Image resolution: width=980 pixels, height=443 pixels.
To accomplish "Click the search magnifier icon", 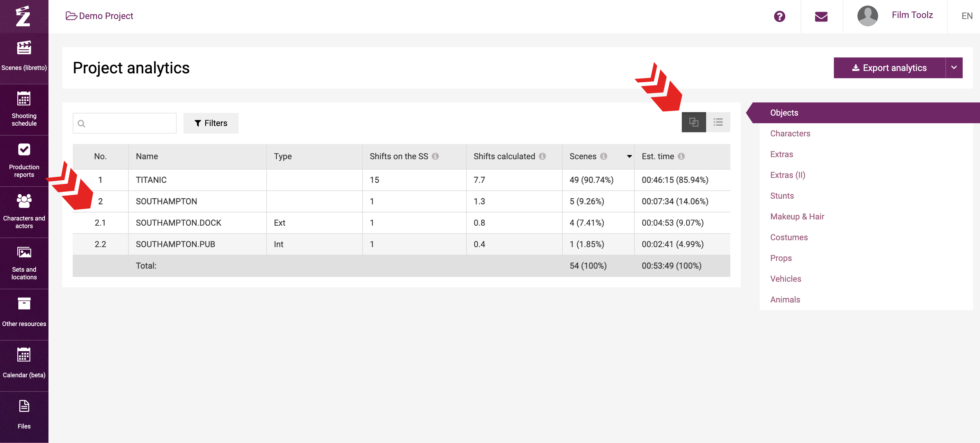I will click(81, 123).
